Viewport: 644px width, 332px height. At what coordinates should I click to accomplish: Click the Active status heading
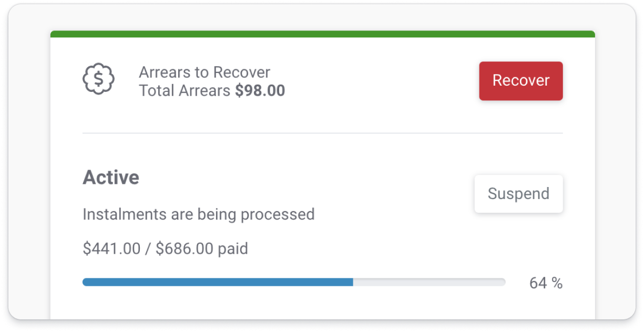[x=111, y=178]
